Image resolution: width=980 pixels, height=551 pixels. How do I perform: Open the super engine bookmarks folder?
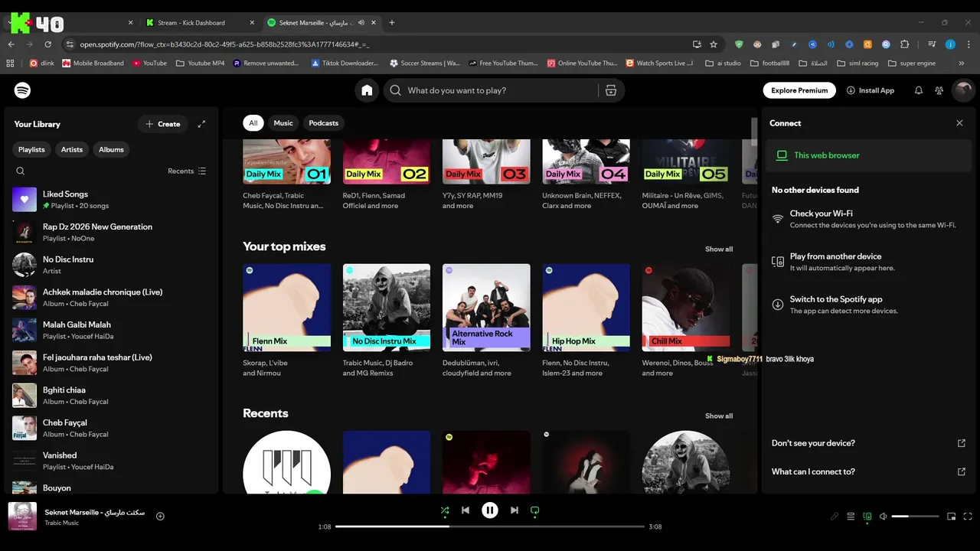click(911, 64)
